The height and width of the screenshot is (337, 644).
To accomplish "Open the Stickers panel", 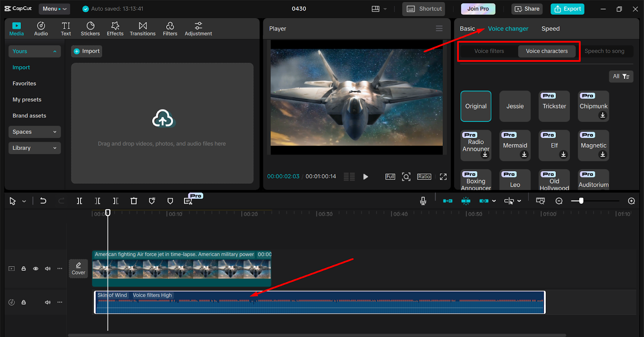I will pyautogui.click(x=90, y=29).
